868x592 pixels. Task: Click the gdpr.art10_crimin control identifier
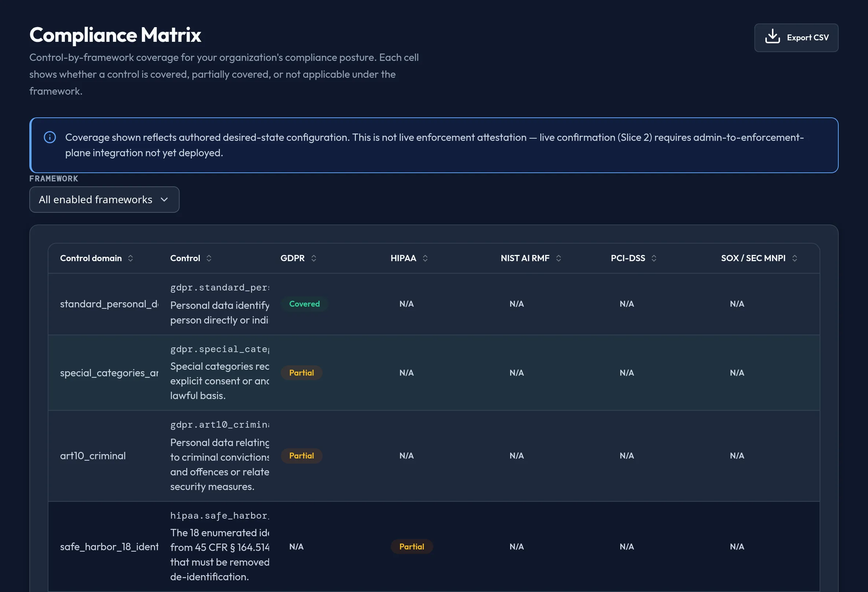click(x=220, y=425)
